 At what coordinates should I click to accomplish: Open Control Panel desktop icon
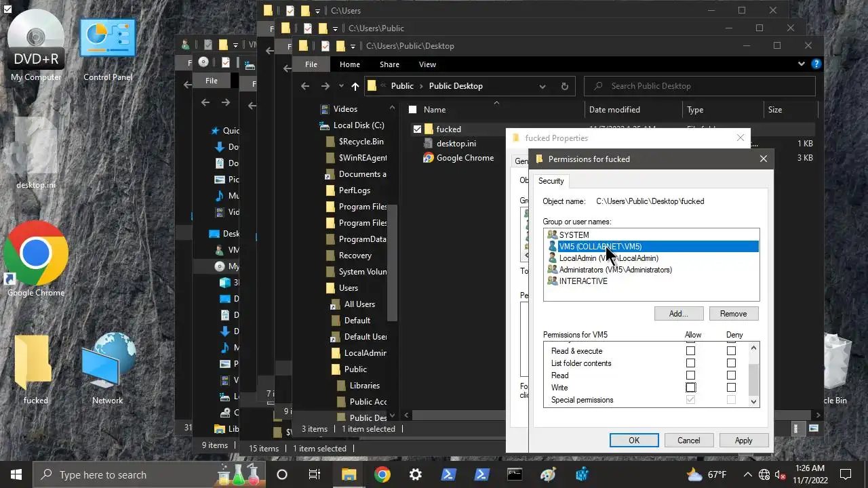click(x=108, y=47)
